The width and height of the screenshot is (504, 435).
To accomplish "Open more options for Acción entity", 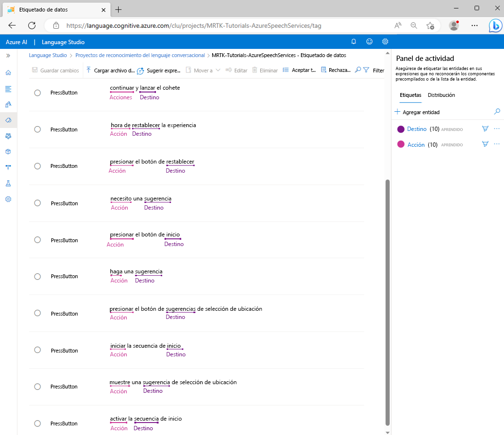I will (497, 144).
